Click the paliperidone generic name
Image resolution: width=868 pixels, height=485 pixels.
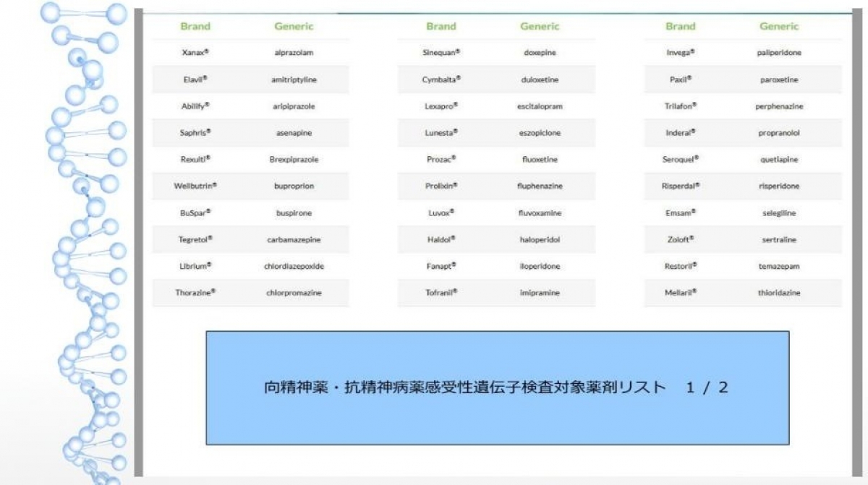pyautogui.click(x=779, y=52)
